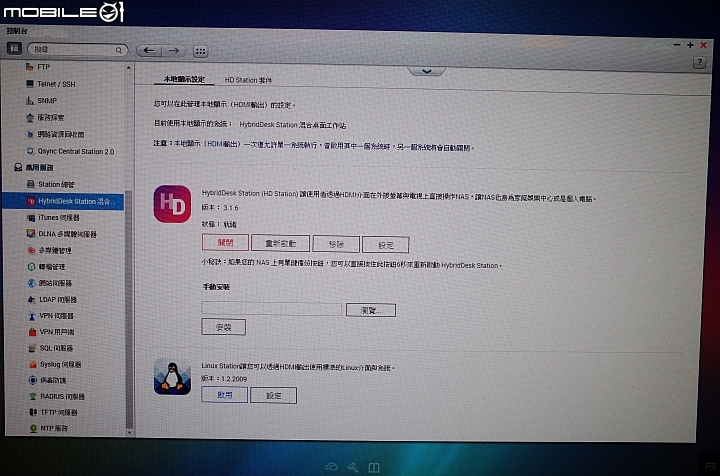The height and width of the screenshot is (476, 720).
Task: Click the sidebar vertical scrollbar thumb
Action: (x=129, y=310)
